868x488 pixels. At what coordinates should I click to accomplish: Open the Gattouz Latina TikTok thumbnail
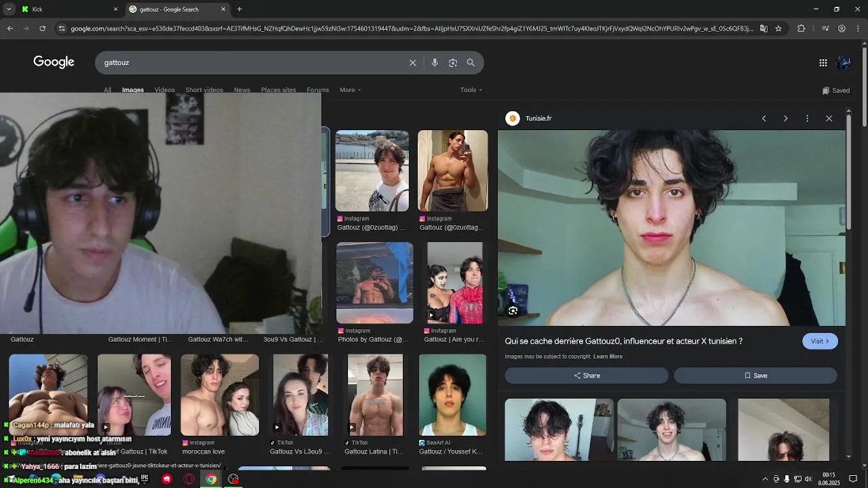375,394
